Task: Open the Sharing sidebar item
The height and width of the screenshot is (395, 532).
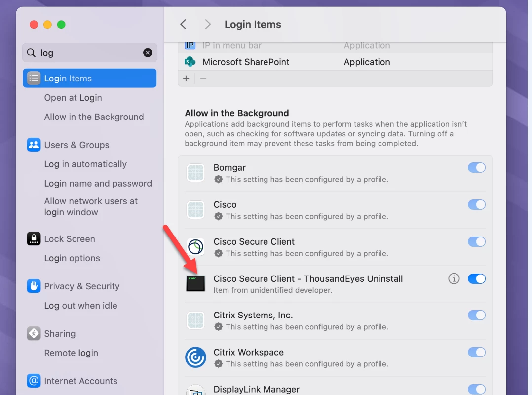Action: pos(60,334)
